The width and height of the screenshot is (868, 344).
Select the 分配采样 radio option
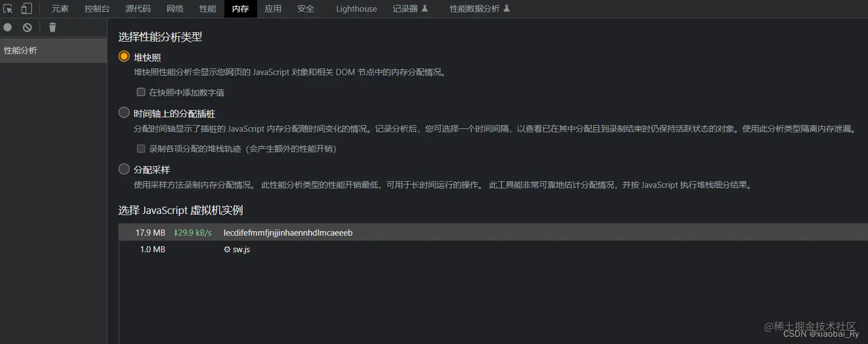[x=124, y=169]
